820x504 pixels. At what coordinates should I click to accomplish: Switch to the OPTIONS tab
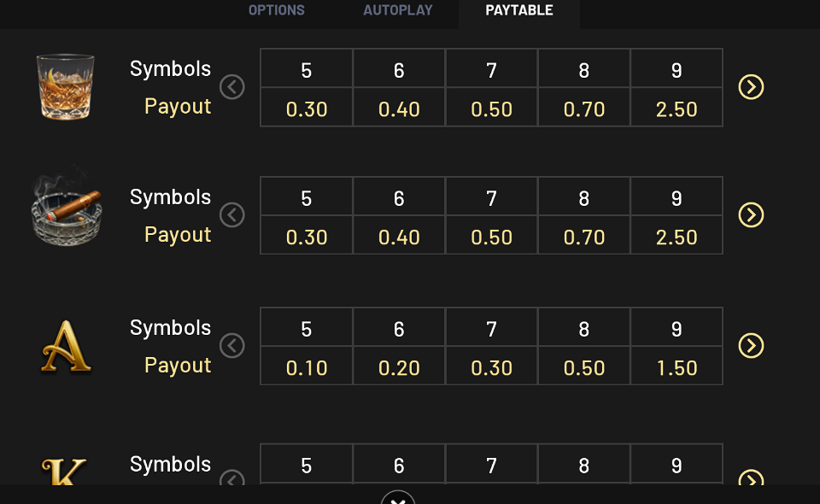pos(276,10)
